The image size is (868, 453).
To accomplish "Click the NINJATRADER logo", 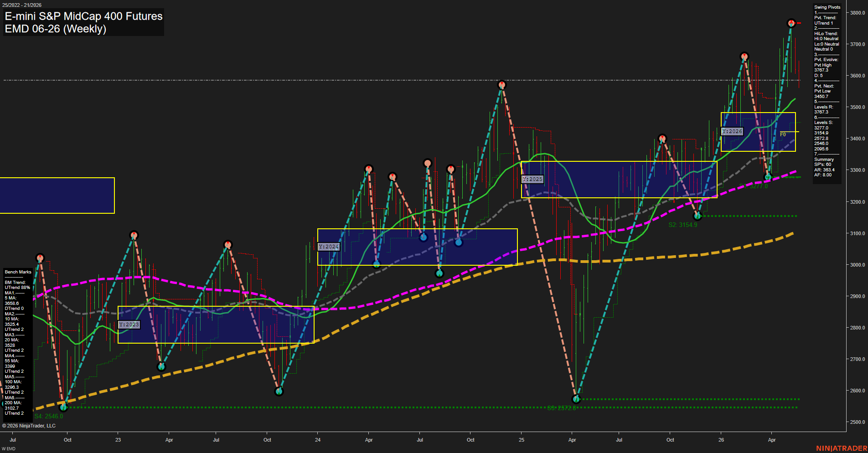I will (842, 448).
